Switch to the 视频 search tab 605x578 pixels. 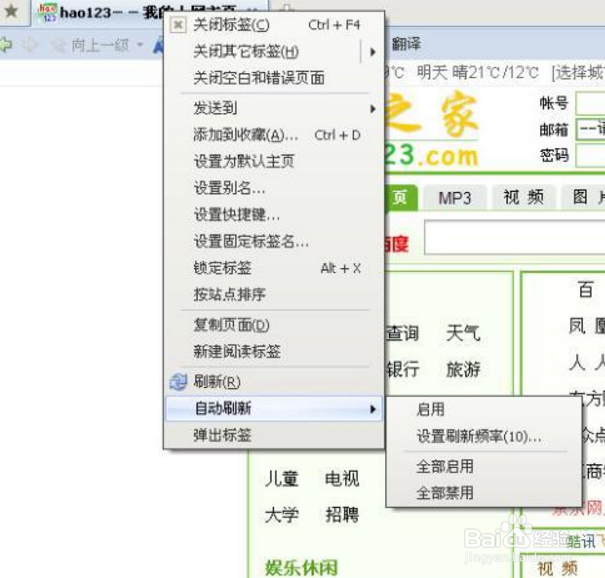click(x=524, y=198)
